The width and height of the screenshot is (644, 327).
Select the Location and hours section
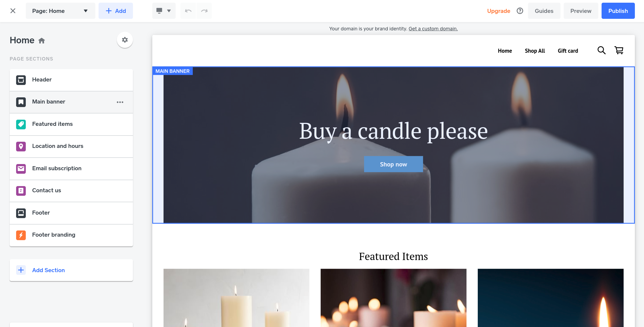coord(71,146)
